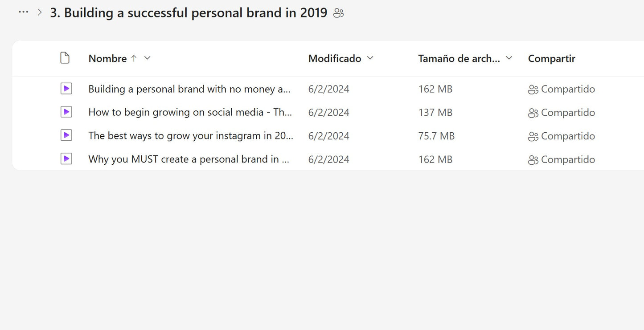Screen dimensions: 644x330
Task: Click video icon for Why you MUST create
Action: pos(66,159)
